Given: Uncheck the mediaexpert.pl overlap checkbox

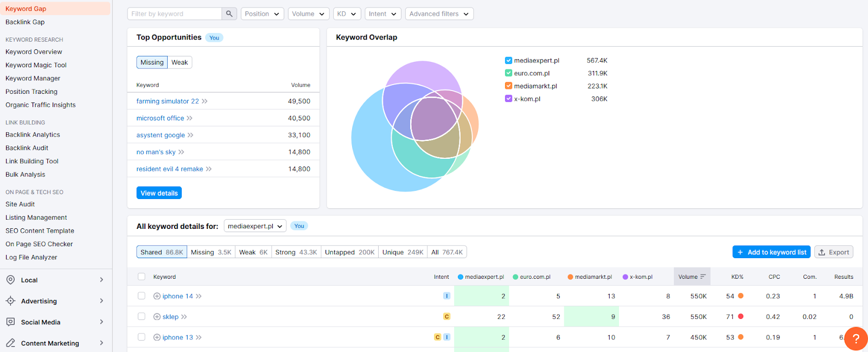Looking at the screenshot, I should [508, 60].
